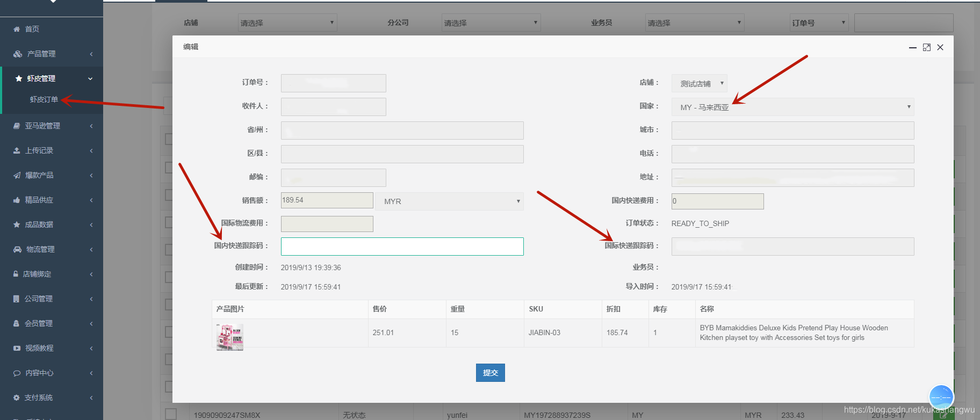Click the 区/县 input field
Screen dimensions: 980x420
tap(402, 154)
